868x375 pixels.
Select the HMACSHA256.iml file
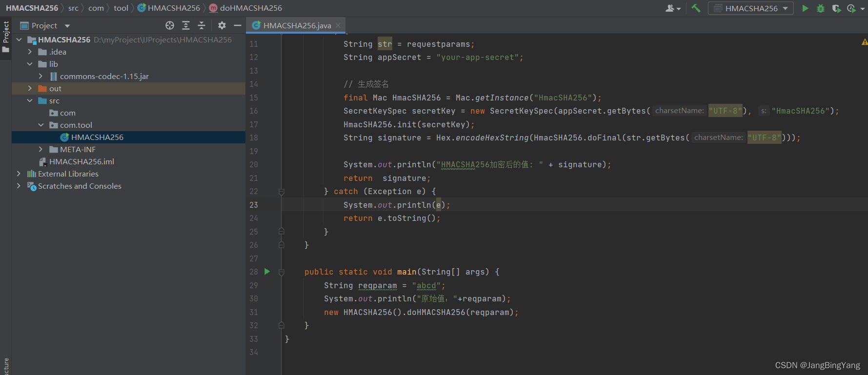point(128,161)
